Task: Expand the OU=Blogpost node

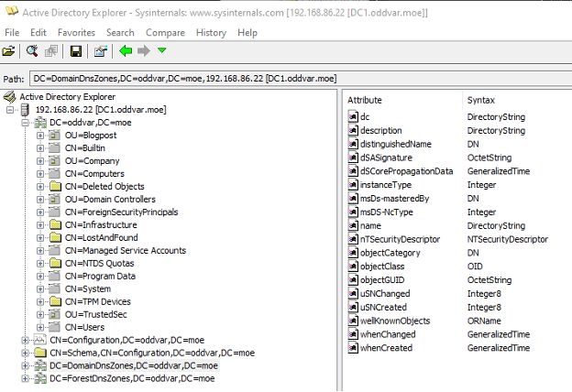Action: point(40,136)
